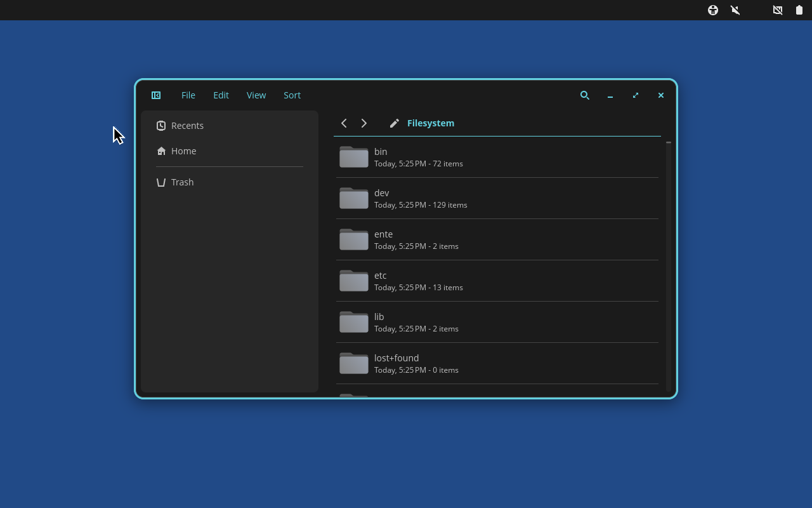Select the "ente" folder name
This screenshot has height=508, width=812.
(384, 234)
